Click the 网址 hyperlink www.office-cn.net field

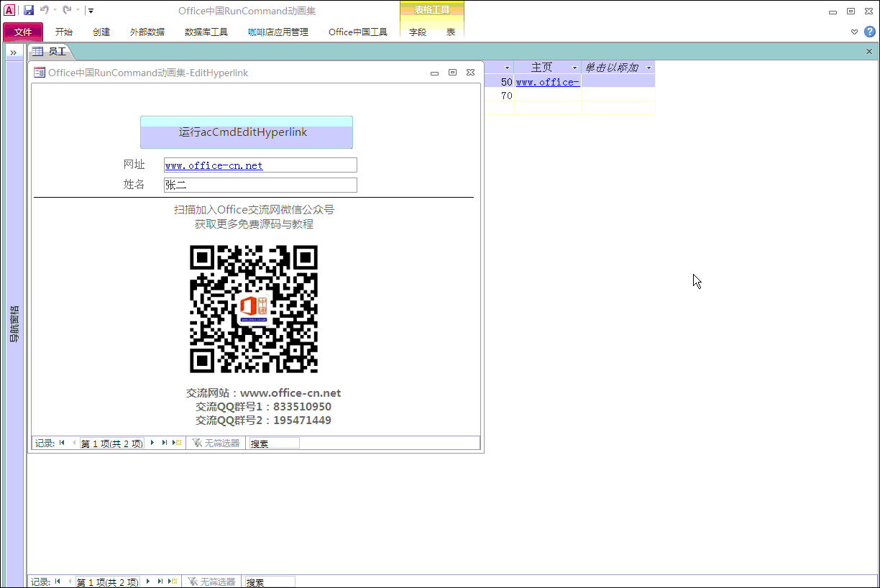pos(260,165)
